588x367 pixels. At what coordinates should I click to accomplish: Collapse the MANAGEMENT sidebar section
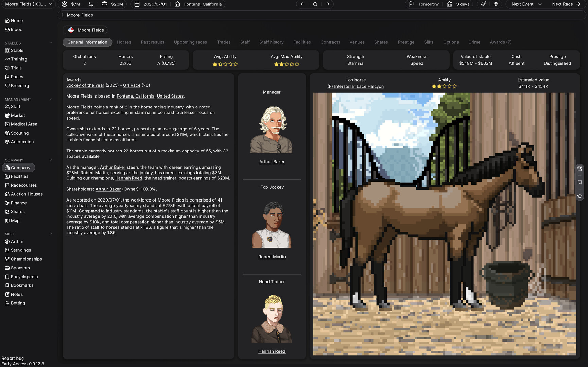point(51,99)
